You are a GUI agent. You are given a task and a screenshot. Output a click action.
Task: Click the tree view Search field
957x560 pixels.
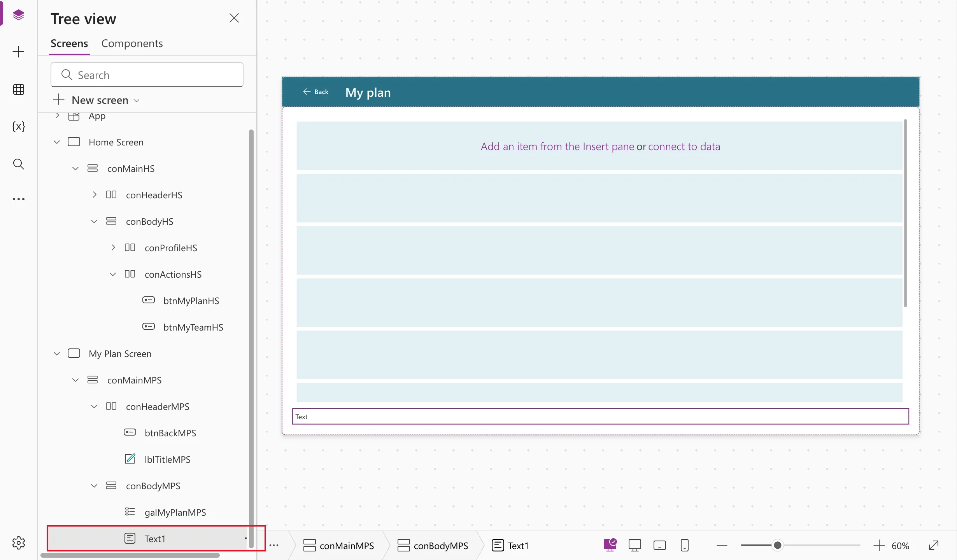click(x=147, y=75)
